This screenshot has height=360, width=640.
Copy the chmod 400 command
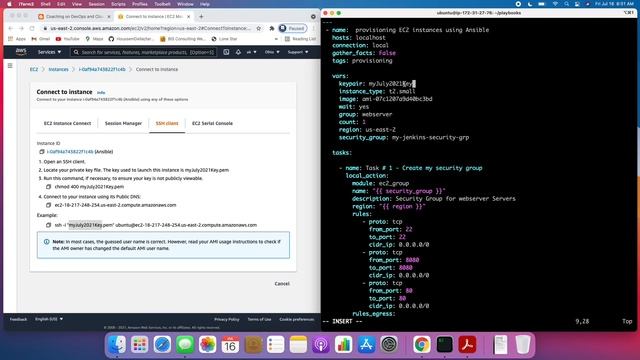48,187
